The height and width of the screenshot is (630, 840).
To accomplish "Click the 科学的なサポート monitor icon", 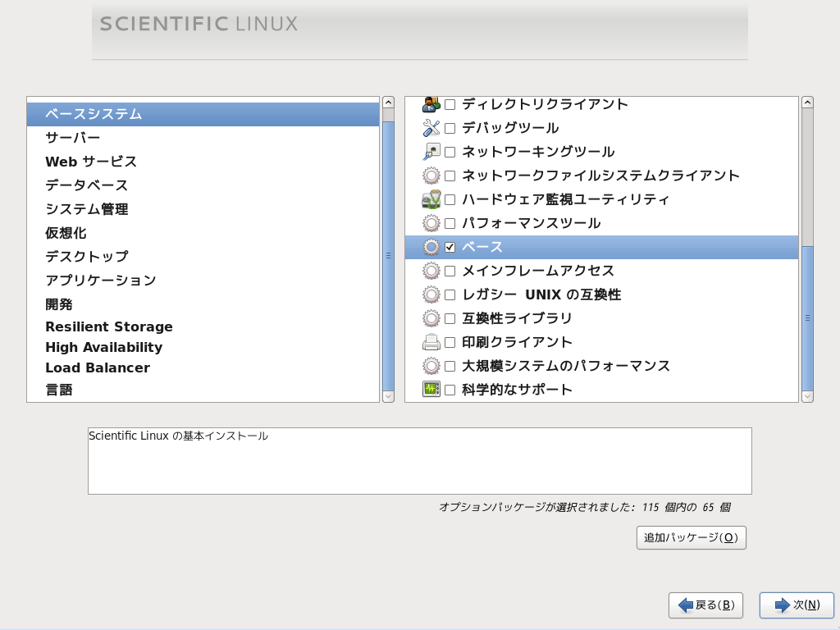I will [x=431, y=390].
